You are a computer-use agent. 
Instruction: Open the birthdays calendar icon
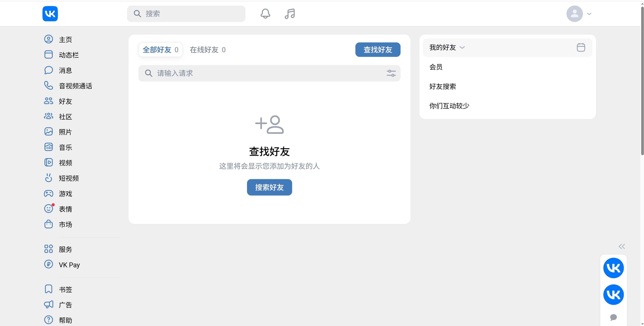(x=581, y=47)
